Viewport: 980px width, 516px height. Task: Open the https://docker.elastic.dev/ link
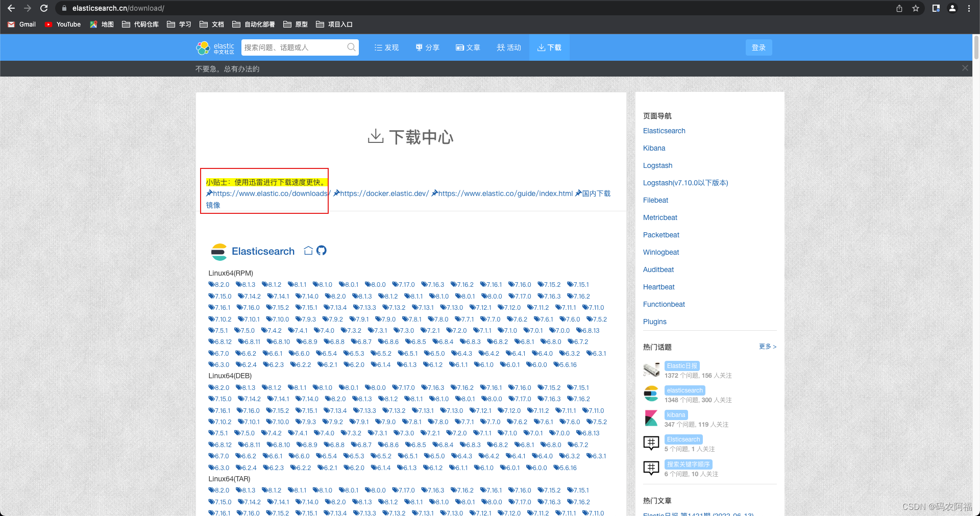click(x=381, y=193)
